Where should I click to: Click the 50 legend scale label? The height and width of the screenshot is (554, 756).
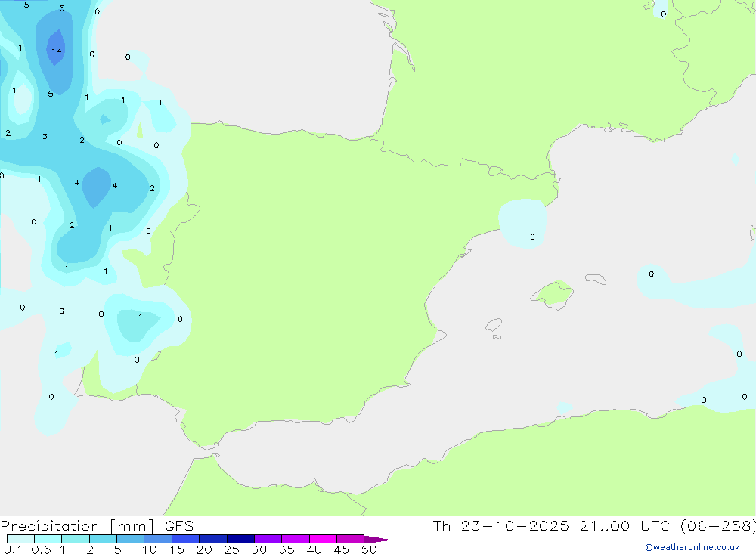[369, 549]
